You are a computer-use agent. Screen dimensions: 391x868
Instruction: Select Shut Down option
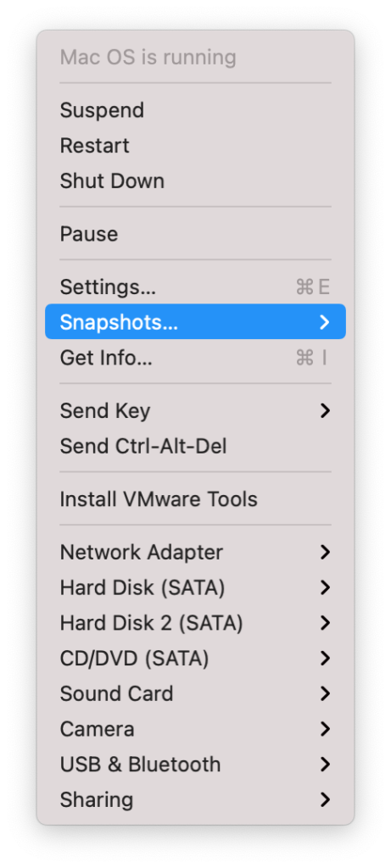pyautogui.click(x=195, y=181)
